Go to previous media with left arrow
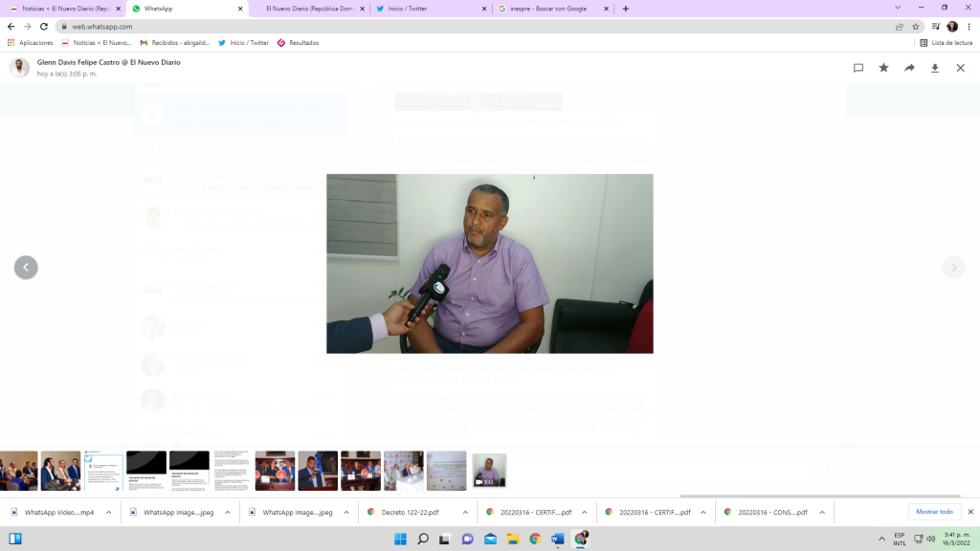The width and height of the screenshot is (980, 551). tap(26, 268)
